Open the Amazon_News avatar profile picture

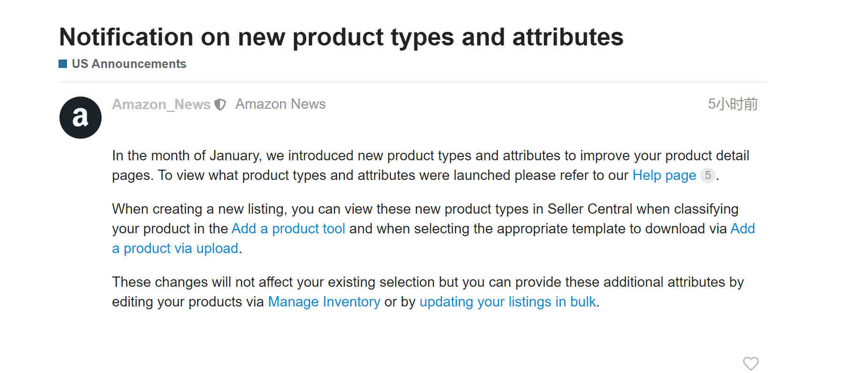point(81,118)
